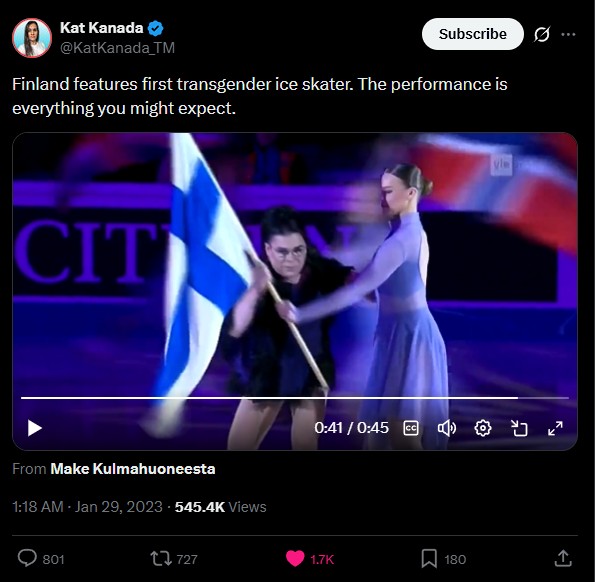The width and height of the screenshot is (595, 582).
Task: Unlike the post via heart icon
Action: tap(295, 559)
